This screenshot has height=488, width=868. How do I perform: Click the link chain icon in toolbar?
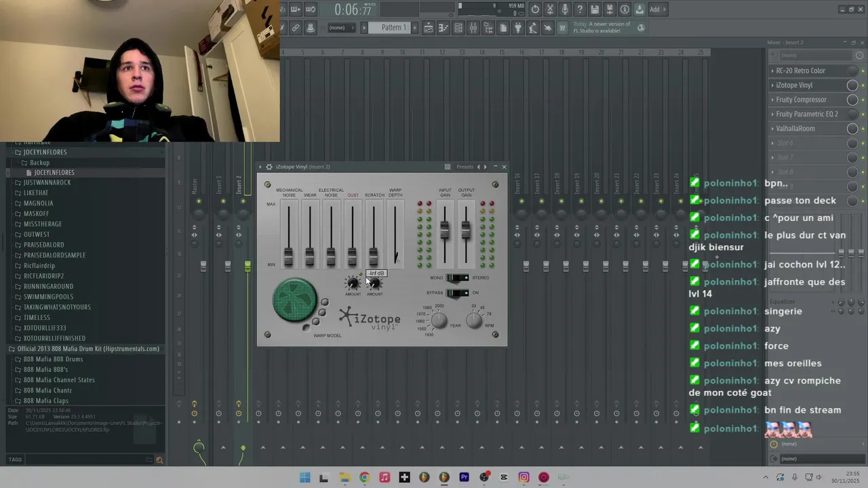[296, 28]
